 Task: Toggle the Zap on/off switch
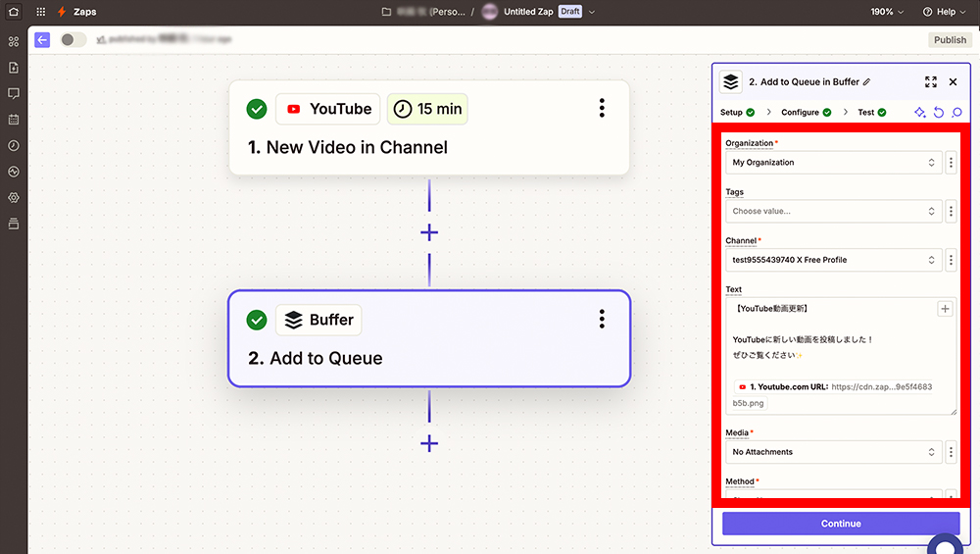[x=73, y=40]
